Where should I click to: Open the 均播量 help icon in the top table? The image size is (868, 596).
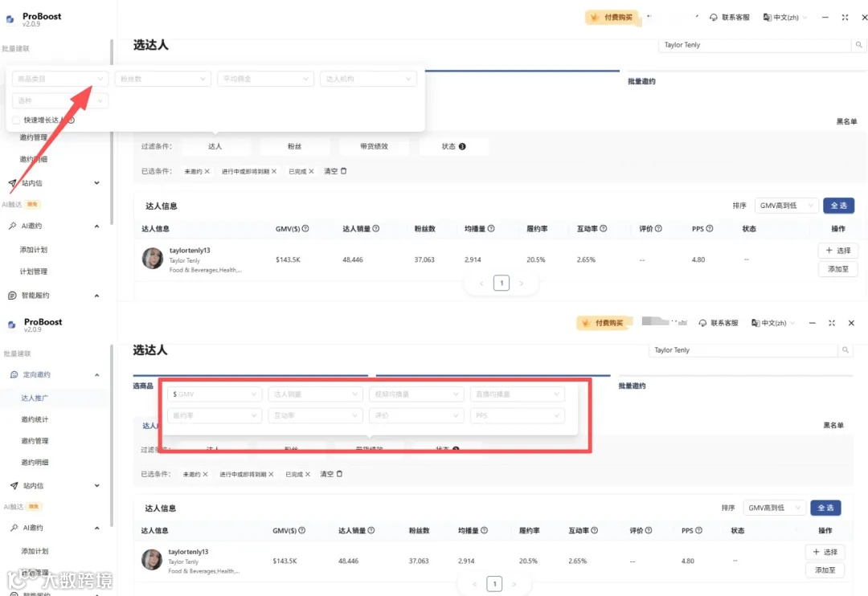491,229
